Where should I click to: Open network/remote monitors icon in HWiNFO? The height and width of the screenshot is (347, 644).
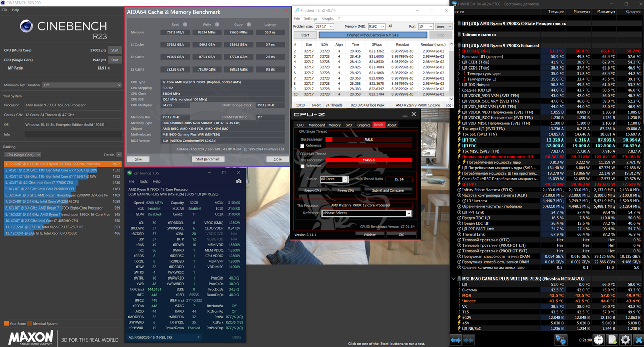pos(561,340)
